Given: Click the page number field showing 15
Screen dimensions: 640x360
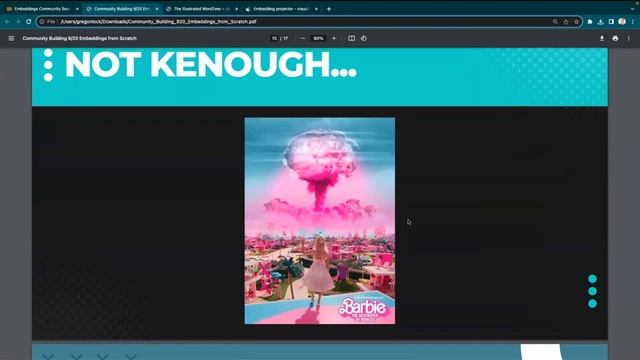Looking at the screenshot, I should coord(274,38).
